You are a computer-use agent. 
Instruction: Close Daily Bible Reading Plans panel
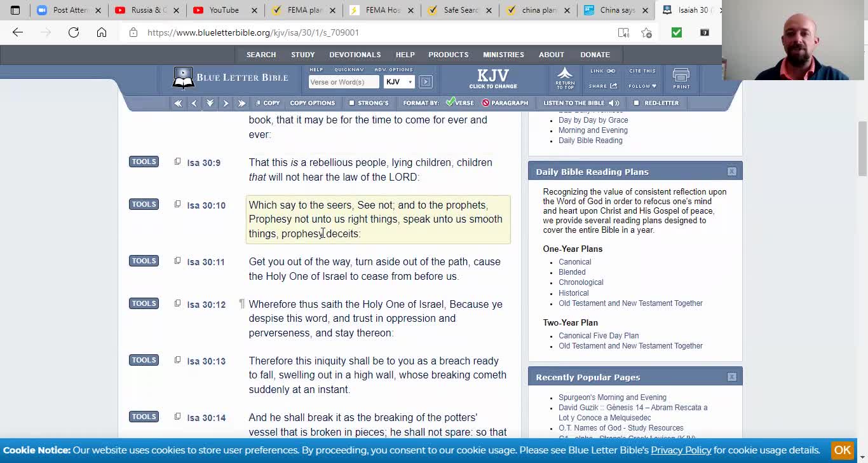pyautogui.click(x=732, y=172)
